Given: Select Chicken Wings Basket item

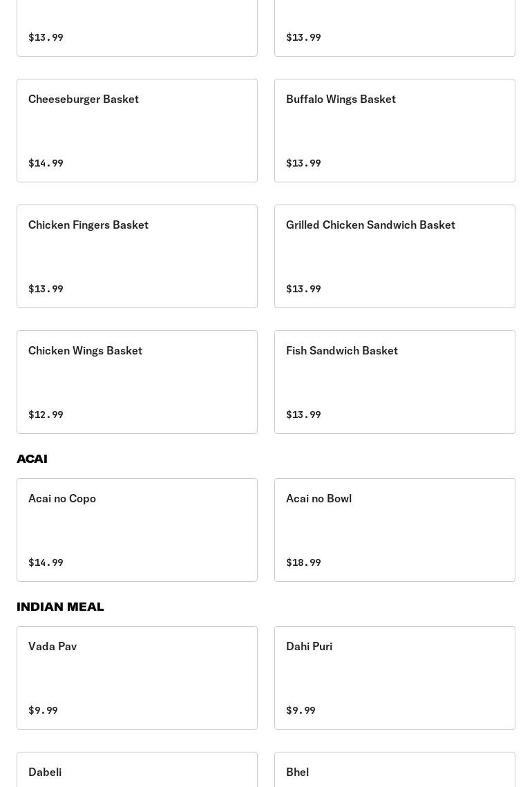Looking at the screenshot, I should click(137, 382).
